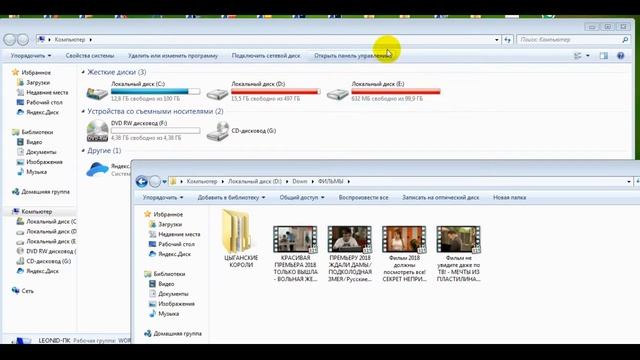This screenshot has width=640, height=360.
Task: Collapse Другие (1) group
Action: (83, 151)
